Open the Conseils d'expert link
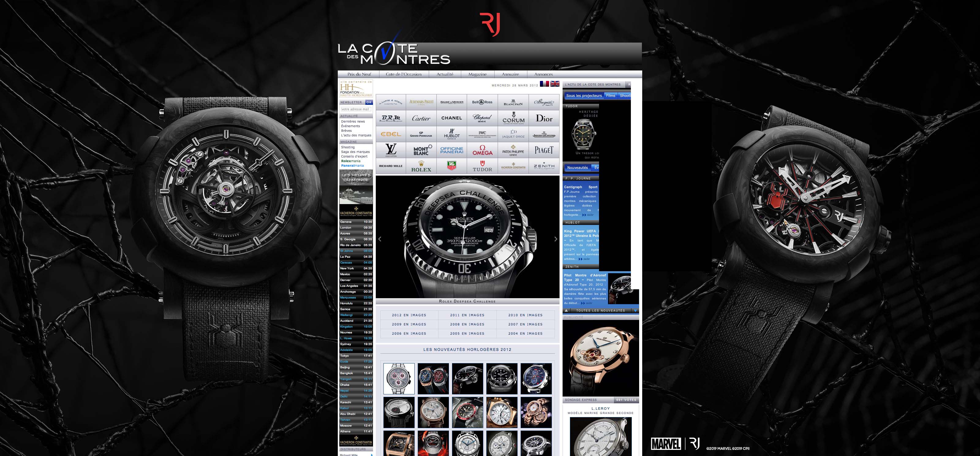Screen dimensions: 980x456 coord(354,156)
